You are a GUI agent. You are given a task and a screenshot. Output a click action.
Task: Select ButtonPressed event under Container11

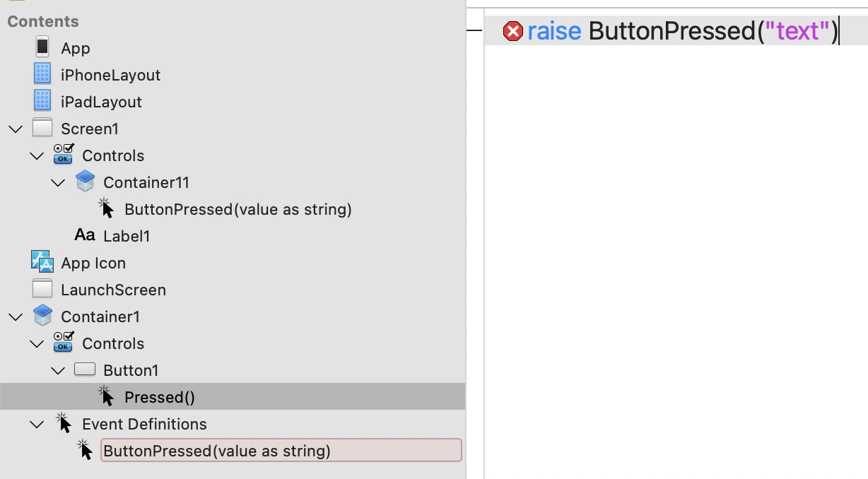pos(237,209)
